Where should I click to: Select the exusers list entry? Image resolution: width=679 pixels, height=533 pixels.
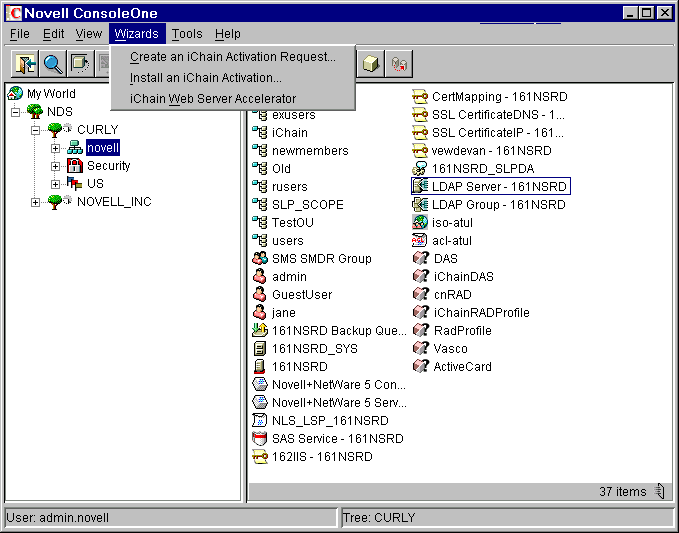pos(294,115)
